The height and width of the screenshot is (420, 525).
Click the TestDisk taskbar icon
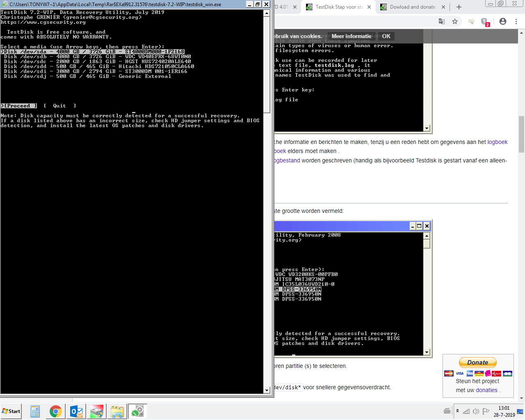click(x=137, y=411)
